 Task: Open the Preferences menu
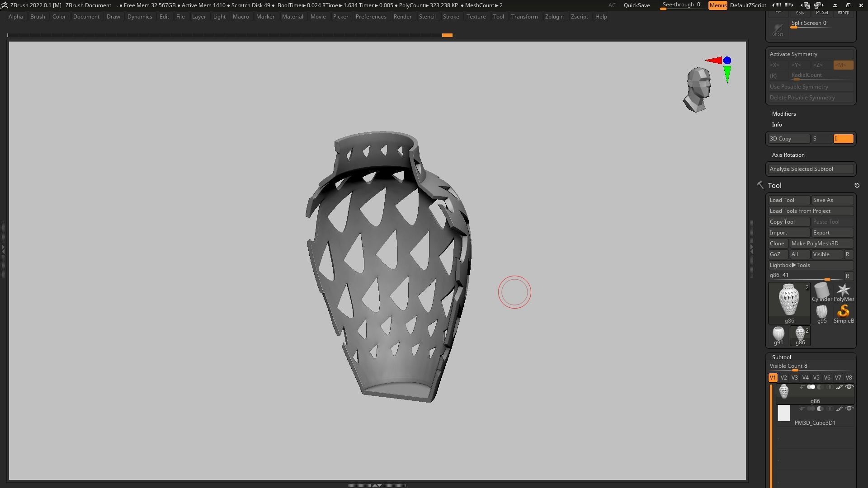371,17
